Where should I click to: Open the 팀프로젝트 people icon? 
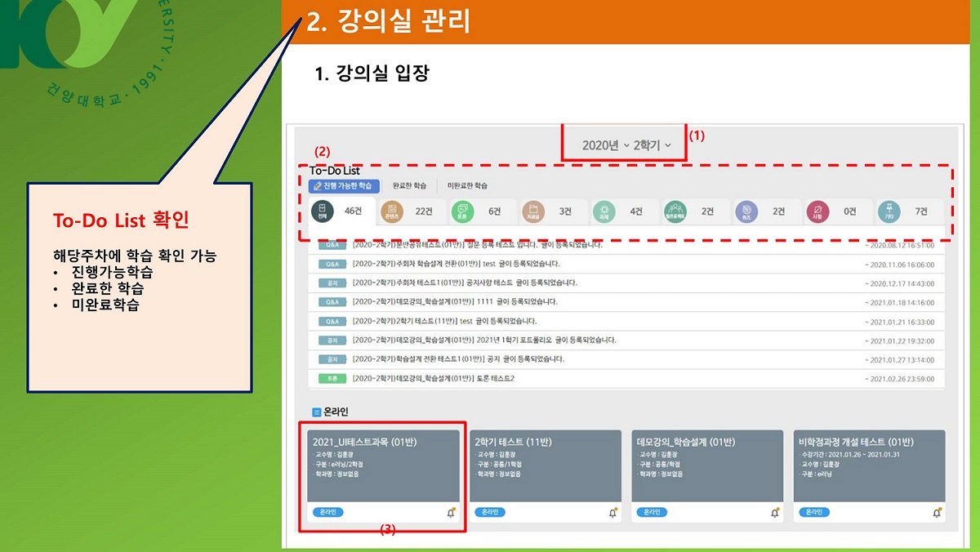click(x=675, y=211)
